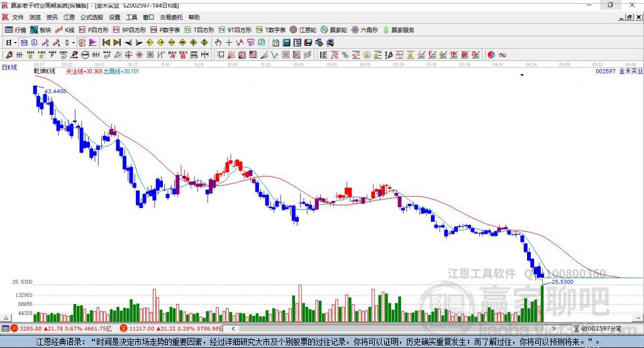
Task: Click Shenzhen index 11217.00 status entry
Action: pos(171,329)
